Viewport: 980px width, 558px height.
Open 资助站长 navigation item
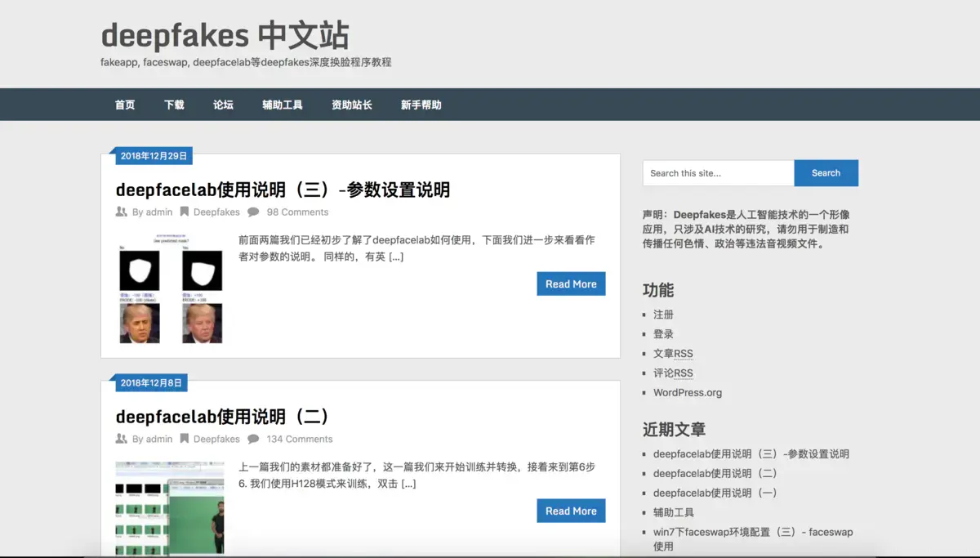coord(352,105)
